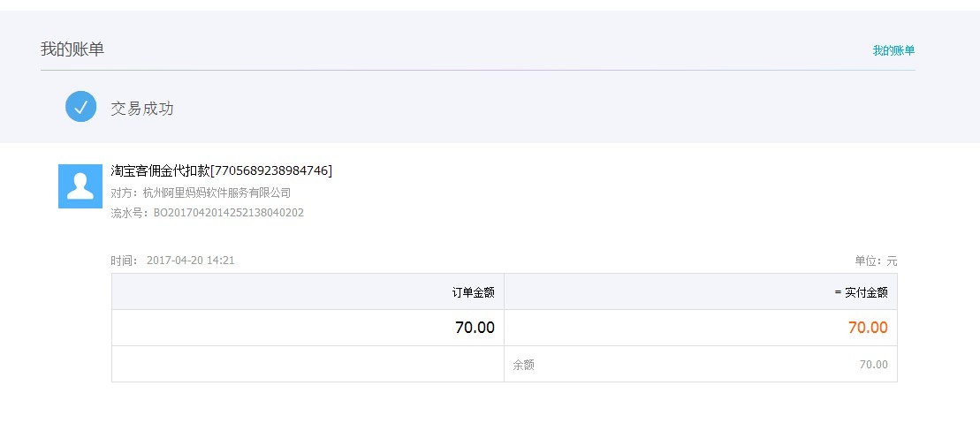Click the counterparty 杭州阿里妈妈软件服务有限公司 text
This screenshot has width=980, height=431.
[217, 193]
